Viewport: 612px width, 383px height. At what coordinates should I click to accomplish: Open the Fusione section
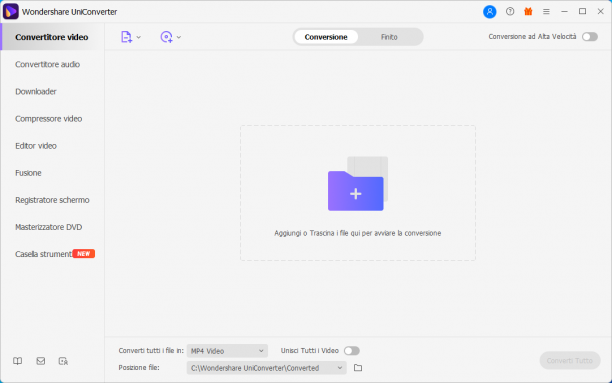click(52, 173)
